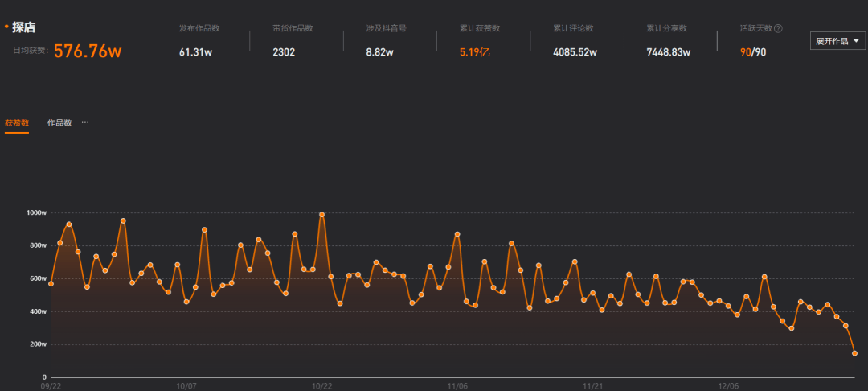The width and height of the screenshot is (868, 391).
Task: Select the 累计评论数 4085.52w metric
Action: [575, 52]
